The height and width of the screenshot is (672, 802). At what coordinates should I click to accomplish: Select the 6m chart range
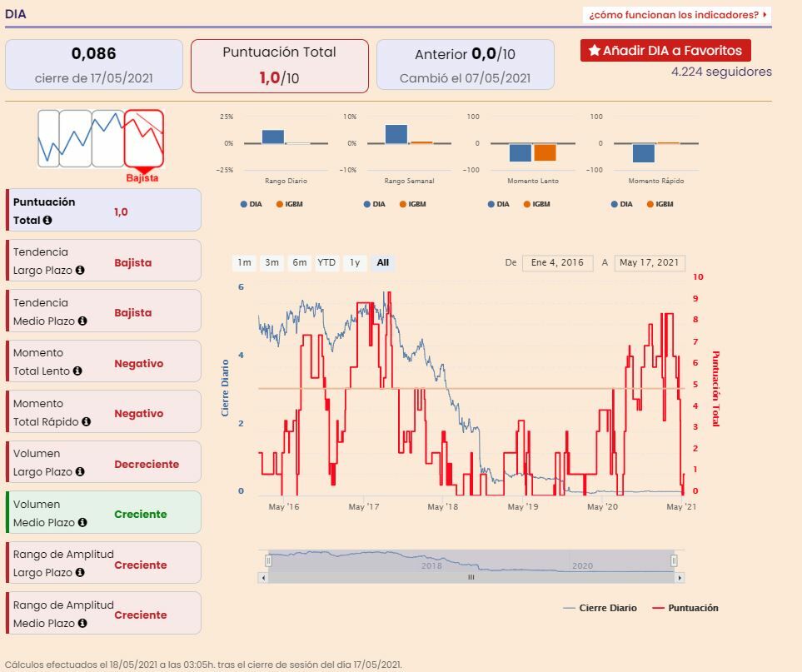pyautogui.click(x=299, y=262)
